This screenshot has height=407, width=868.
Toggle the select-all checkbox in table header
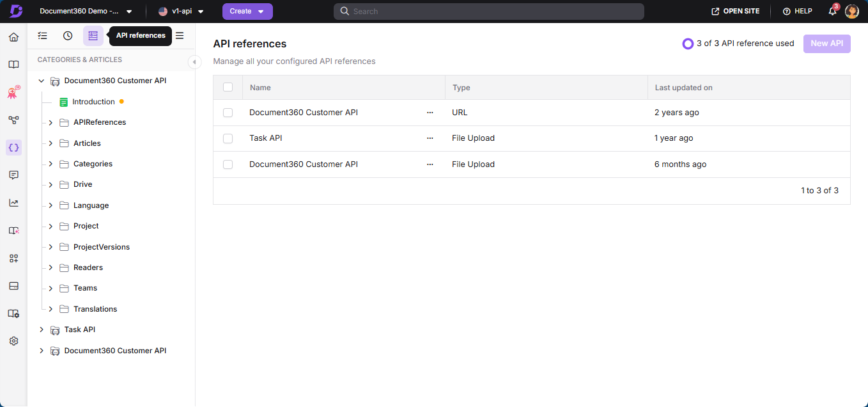click(x=228, y=87)
